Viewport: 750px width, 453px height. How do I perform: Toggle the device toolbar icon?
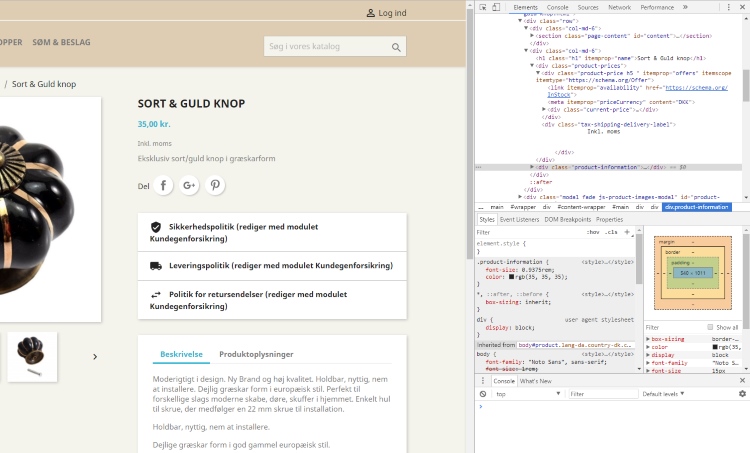tap(496, 7)
